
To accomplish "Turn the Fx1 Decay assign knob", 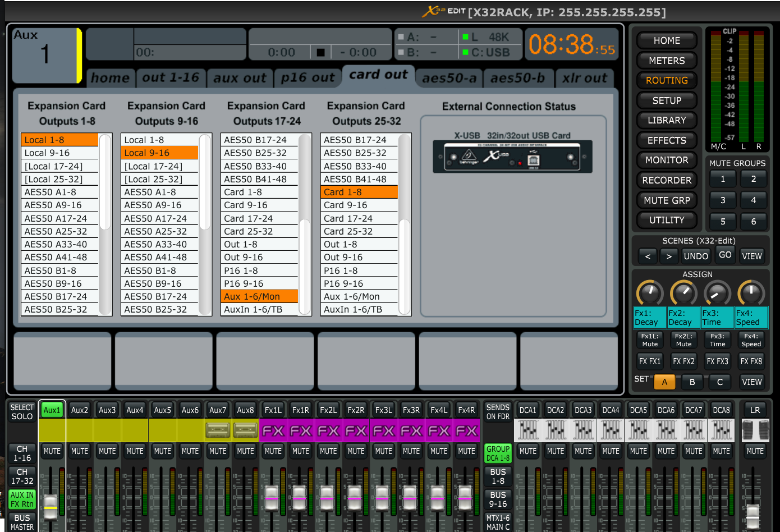I will pyautogui.click(x=649, y=292).
